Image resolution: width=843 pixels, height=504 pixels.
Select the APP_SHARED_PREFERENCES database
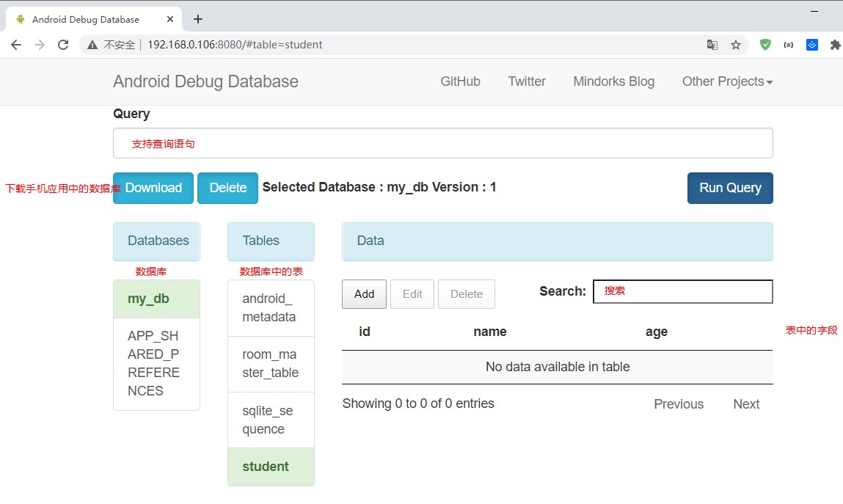156,364
